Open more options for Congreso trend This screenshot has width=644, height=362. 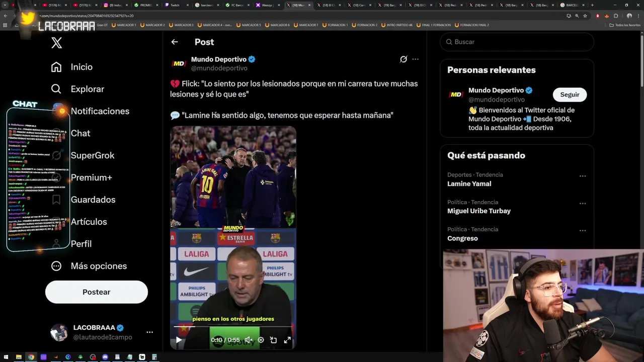coord(583,230)
